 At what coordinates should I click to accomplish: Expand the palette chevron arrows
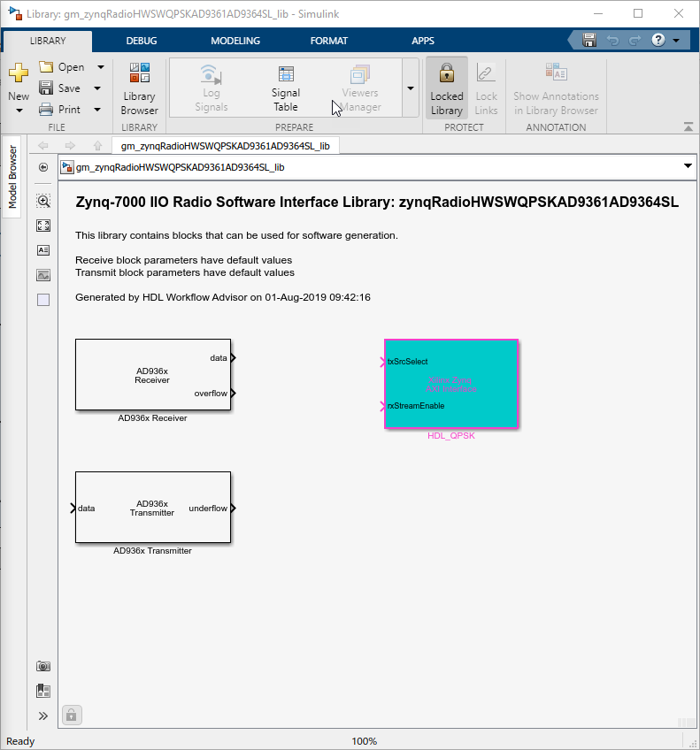pos(43,716)
